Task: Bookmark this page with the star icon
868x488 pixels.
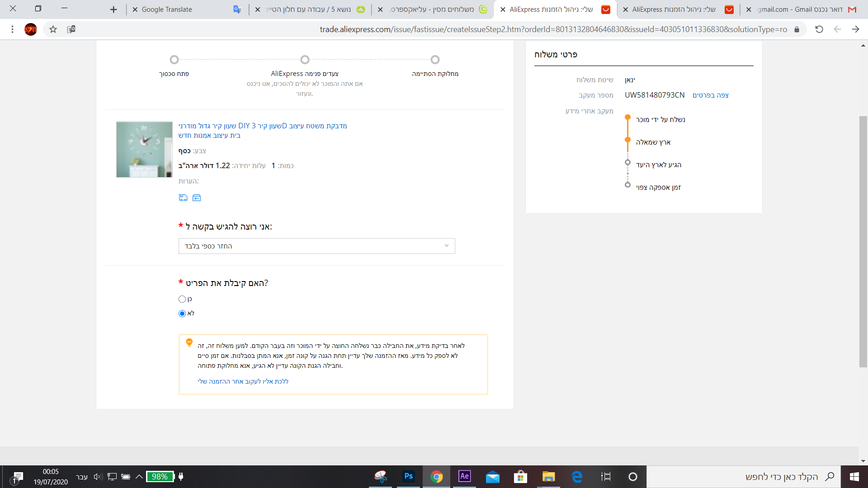Action: click(53, 29)
